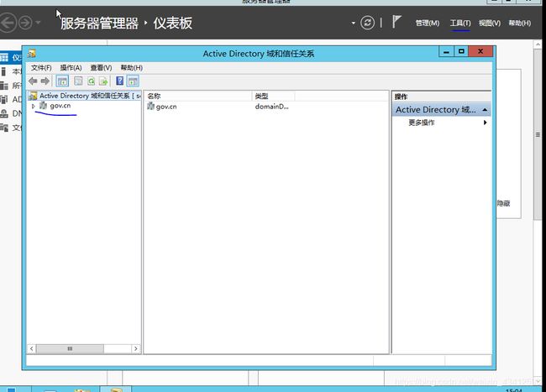Click the tree pane's right scroll arrow
The image size is (546, 392).
pyautogui.click(x=136, y=348)
